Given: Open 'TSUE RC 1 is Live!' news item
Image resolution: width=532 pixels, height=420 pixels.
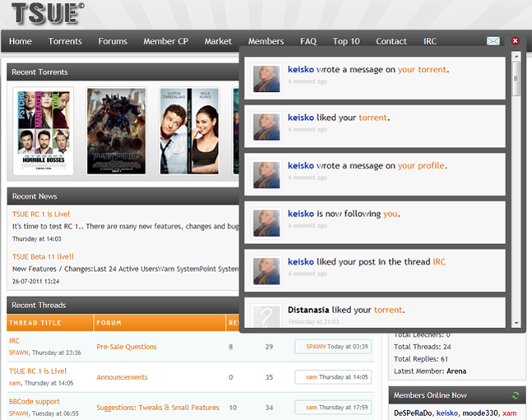Looking at the screenshot, I should (41, 214).
